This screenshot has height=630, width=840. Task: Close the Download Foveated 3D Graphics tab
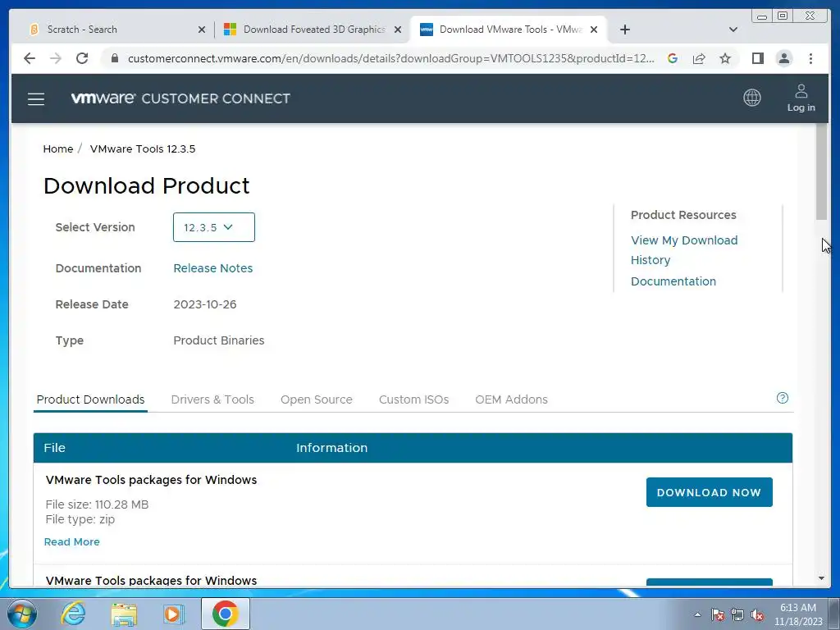(398, 30)
